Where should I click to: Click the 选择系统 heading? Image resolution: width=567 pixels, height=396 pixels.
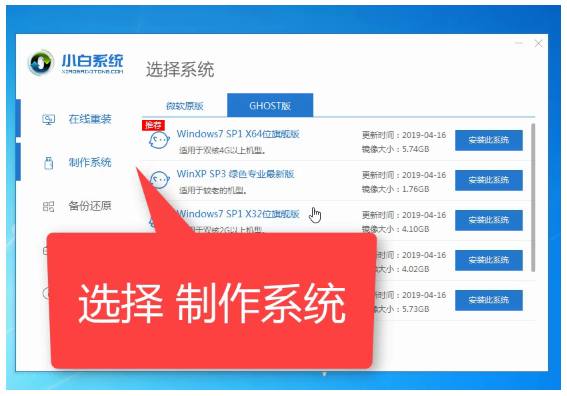180,69
